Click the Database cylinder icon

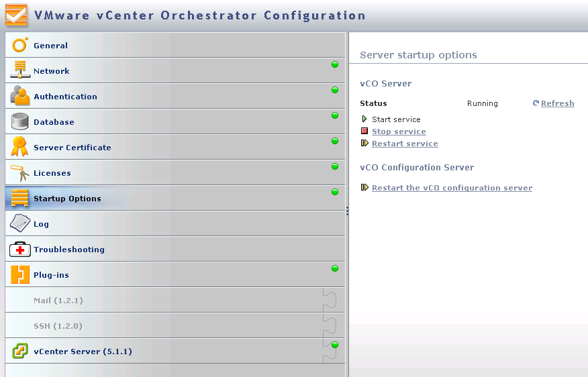point(20,121)
